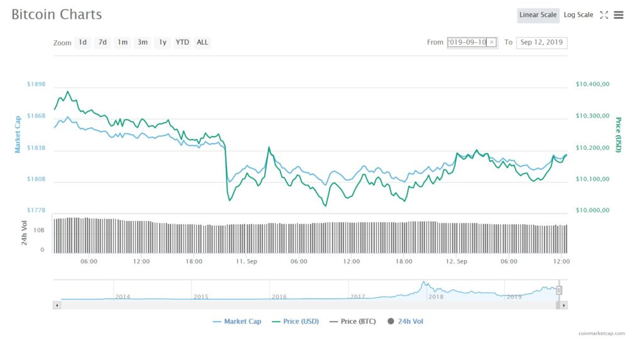Switch chart to Log Scale

point(578,15)
